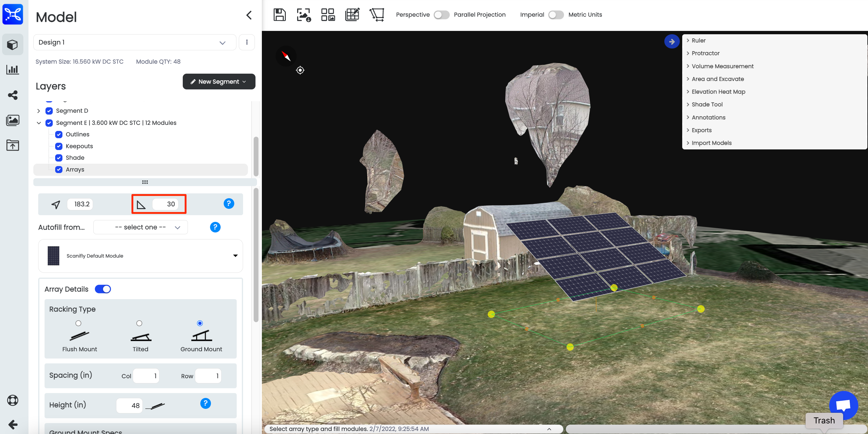Click the azimuth arrow icon
The image size is (868, 434).
pos(56,204)
